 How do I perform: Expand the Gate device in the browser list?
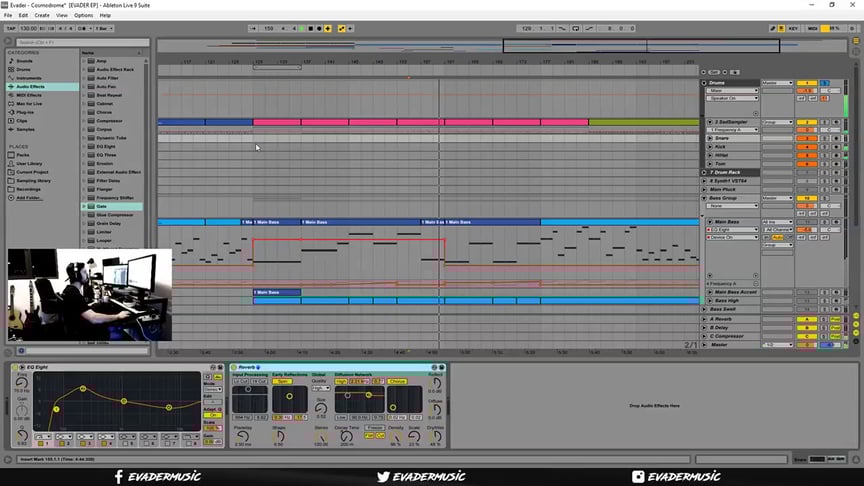click(x=84, y=206)
